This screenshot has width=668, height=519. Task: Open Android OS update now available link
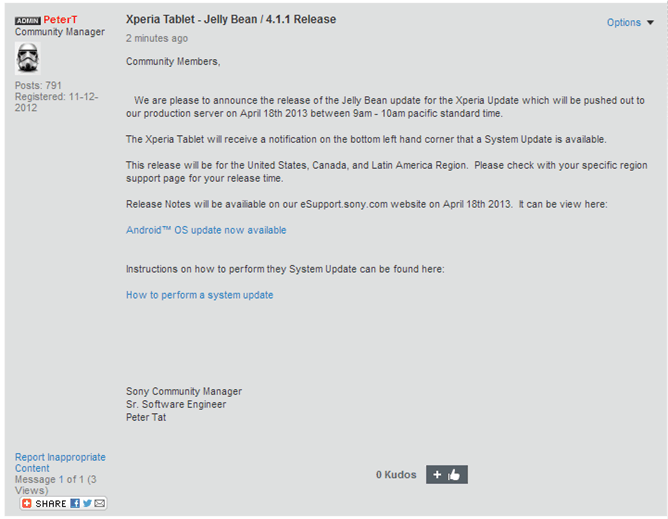pos(206,230)
